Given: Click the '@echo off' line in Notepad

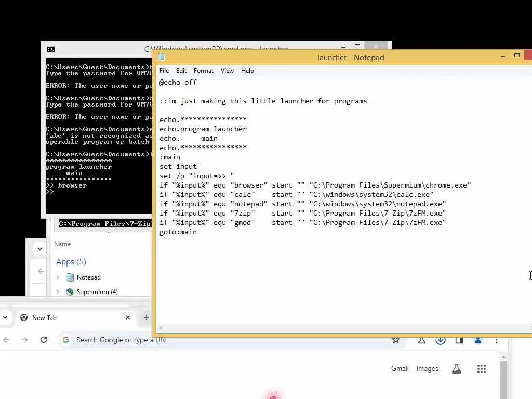Looking at the screenshot, I should click(178, 83).
